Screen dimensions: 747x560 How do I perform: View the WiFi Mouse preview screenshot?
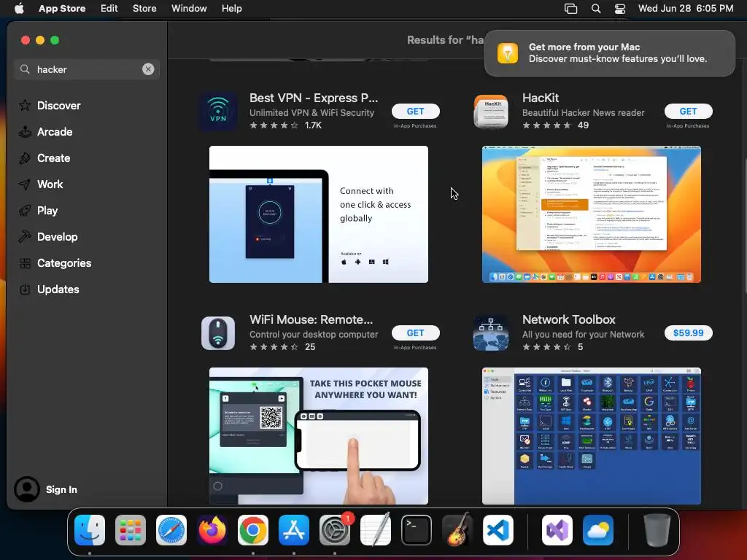319,436
